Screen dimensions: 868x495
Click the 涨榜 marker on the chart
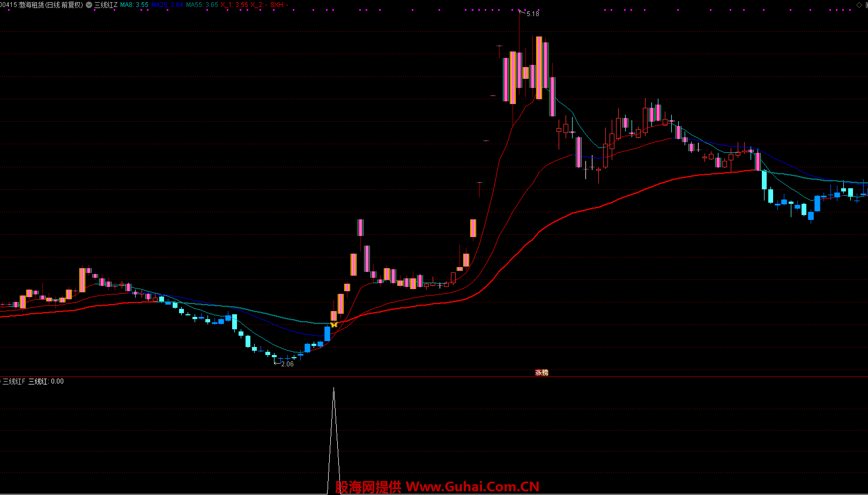point(541,373)
